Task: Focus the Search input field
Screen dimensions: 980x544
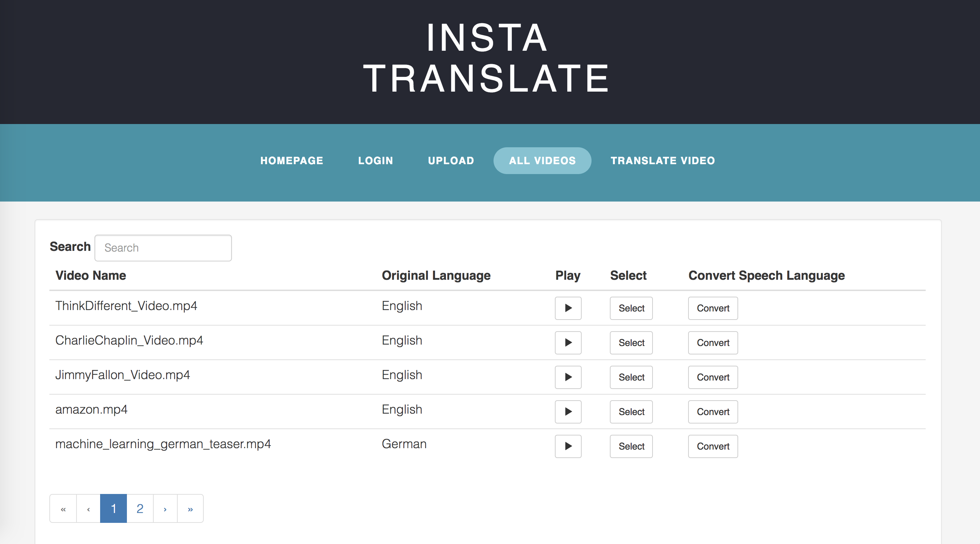Action: click(163, 248)
